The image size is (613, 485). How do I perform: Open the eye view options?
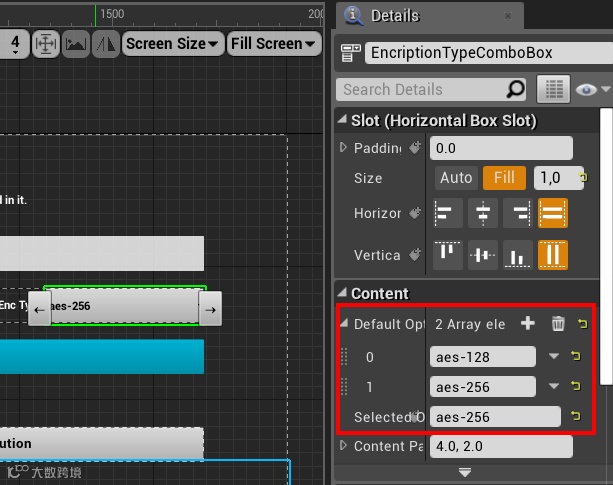(592, 89)
